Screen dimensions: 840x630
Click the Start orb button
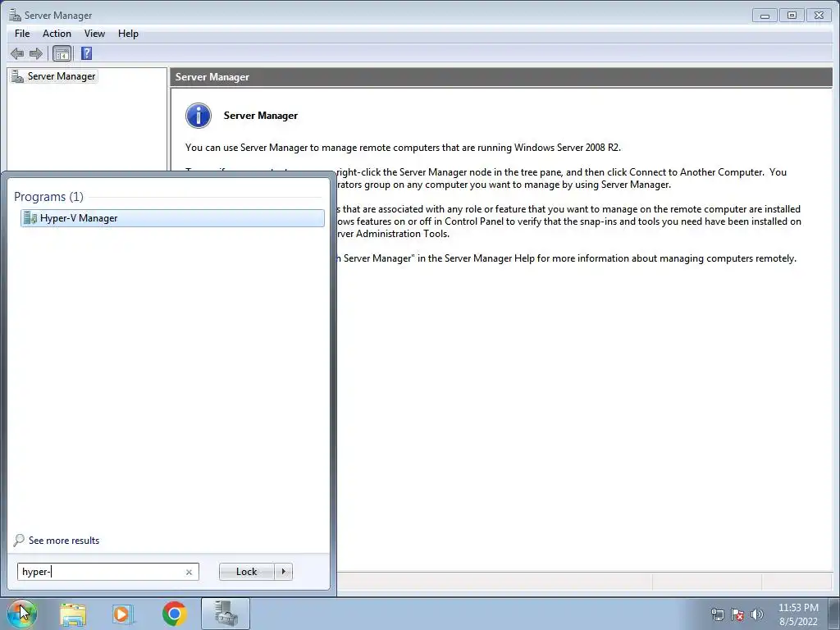pyautogui.click(x=22, y=614)
